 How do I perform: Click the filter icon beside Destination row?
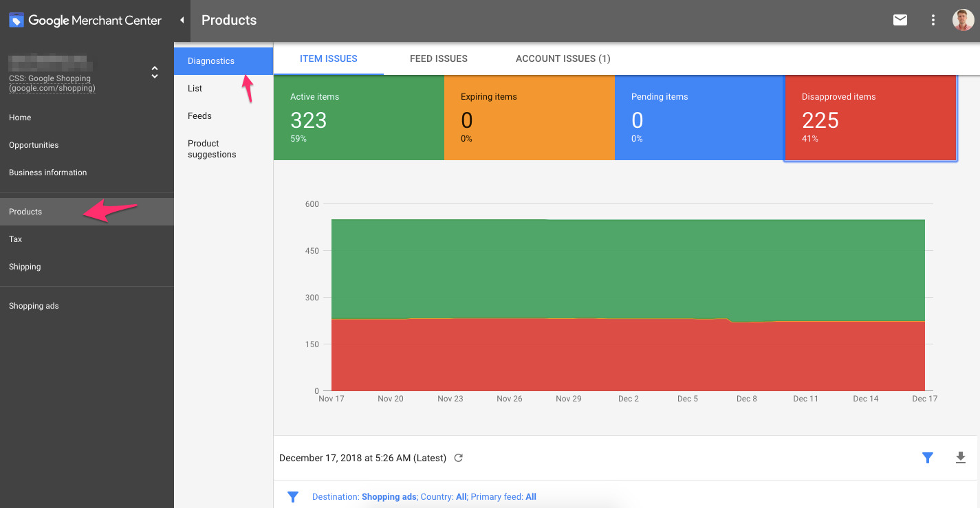coord(293,496)
